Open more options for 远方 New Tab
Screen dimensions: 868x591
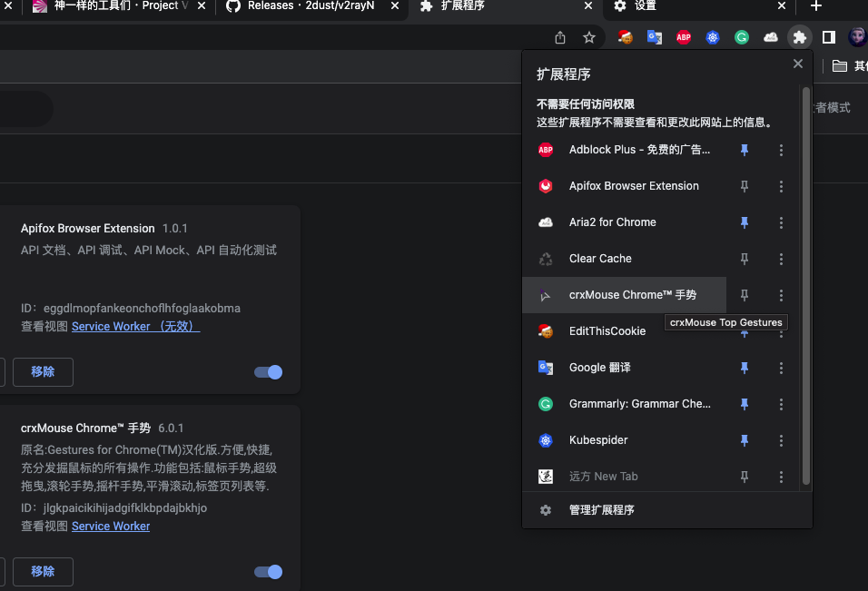(781, 477)
